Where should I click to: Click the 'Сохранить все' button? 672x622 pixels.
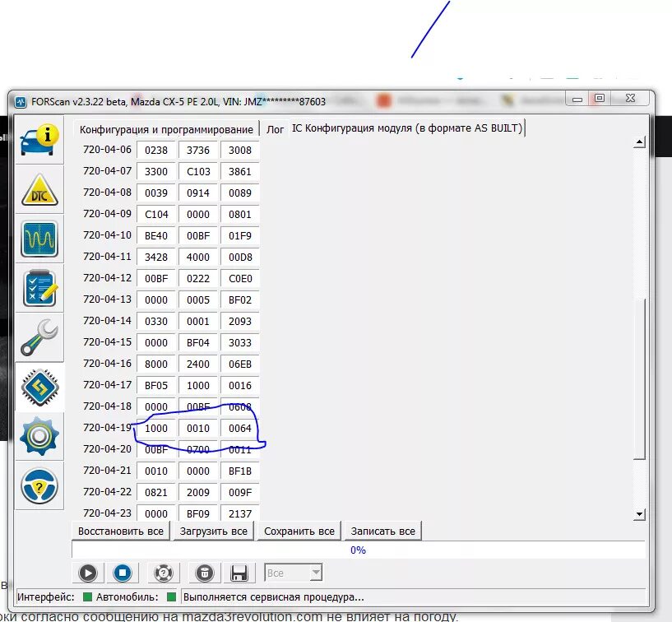tap(299, 531)
